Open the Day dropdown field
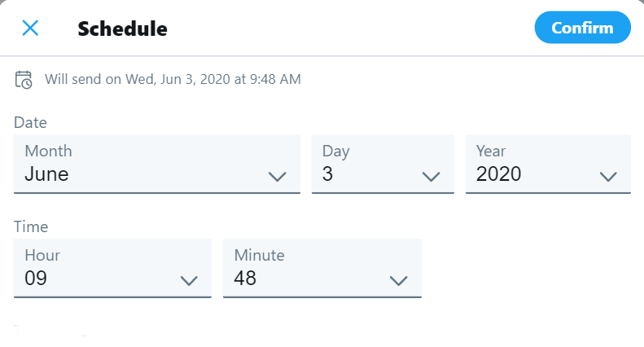 383,164
